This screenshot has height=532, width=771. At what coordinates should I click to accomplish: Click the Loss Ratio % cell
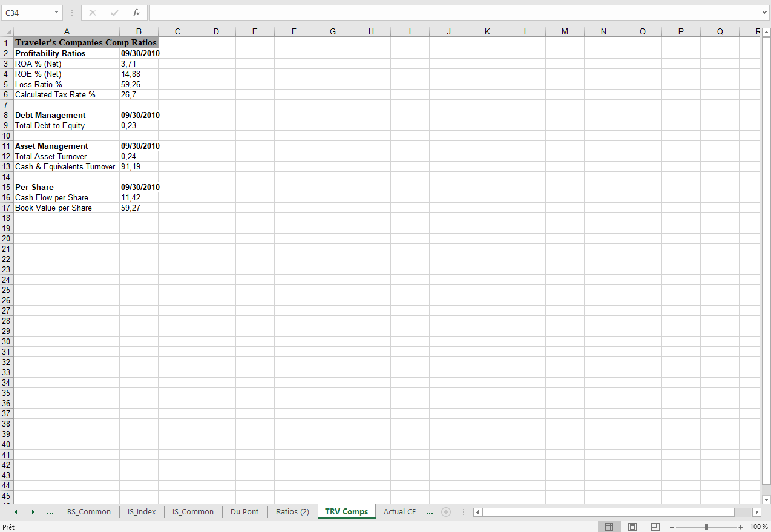coord(67,84)
